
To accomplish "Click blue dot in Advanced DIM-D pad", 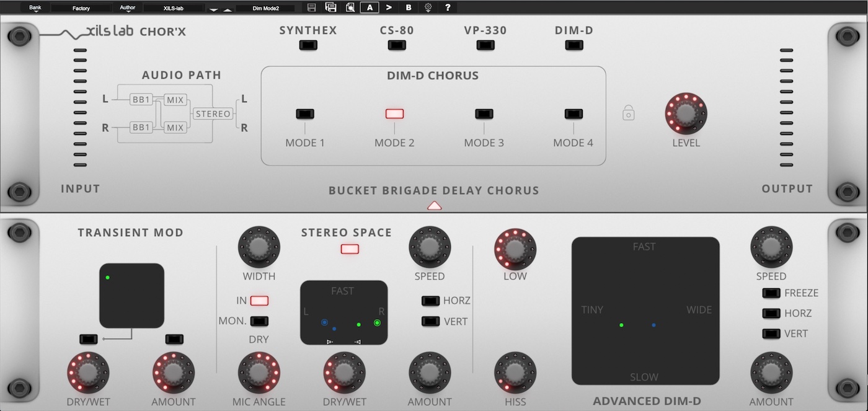I will (653, 325).
